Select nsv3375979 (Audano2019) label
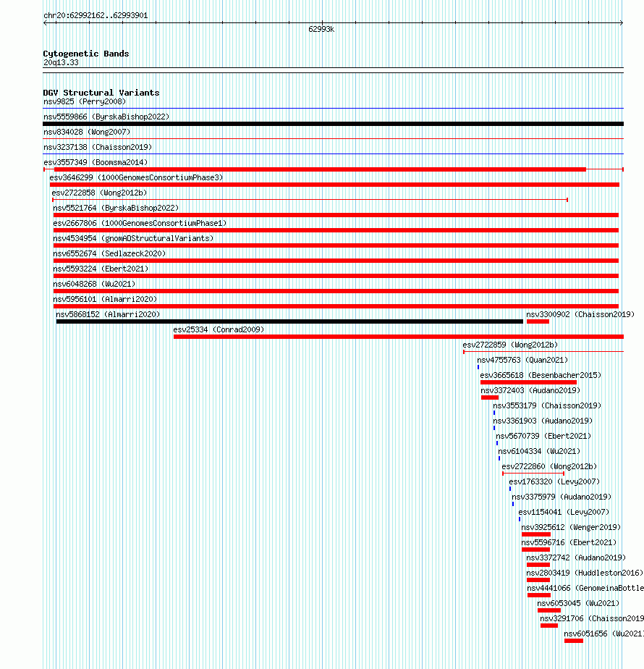This screenshot has width=644, height=669. click(562, 497)
